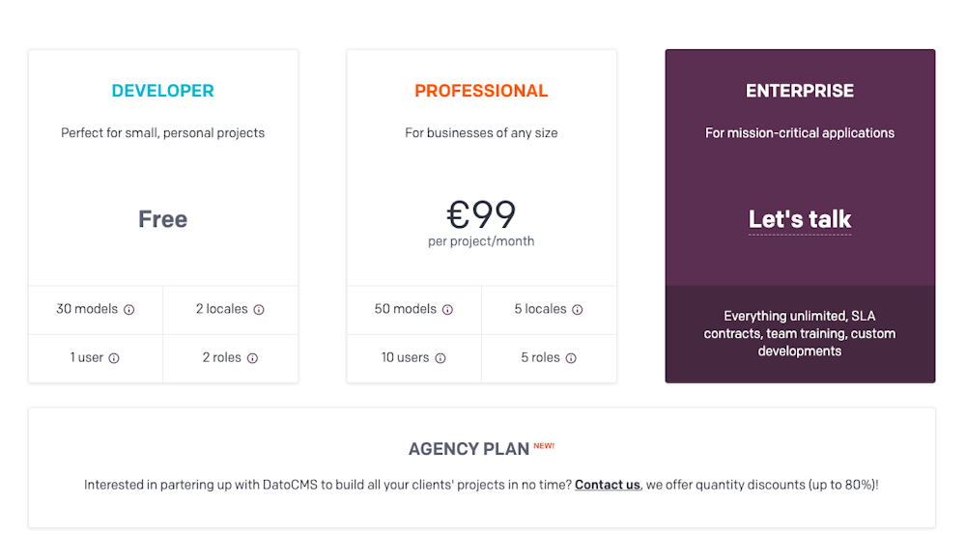This screenshot has width=966, height=560.
Task: Click the per project/month text
Action: coord(481,241)
